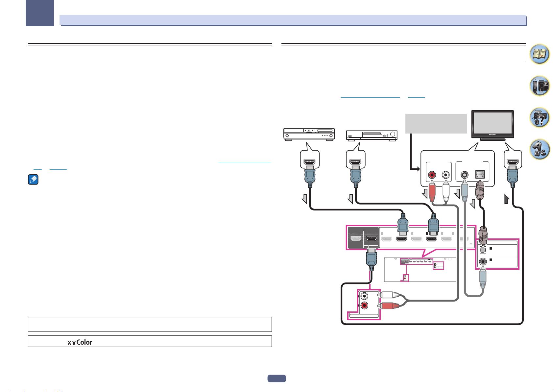This screenshot has width=554, height=392.
Task: Click the ABC glossary sidebar icon
Action: click(x=540, y=149)
